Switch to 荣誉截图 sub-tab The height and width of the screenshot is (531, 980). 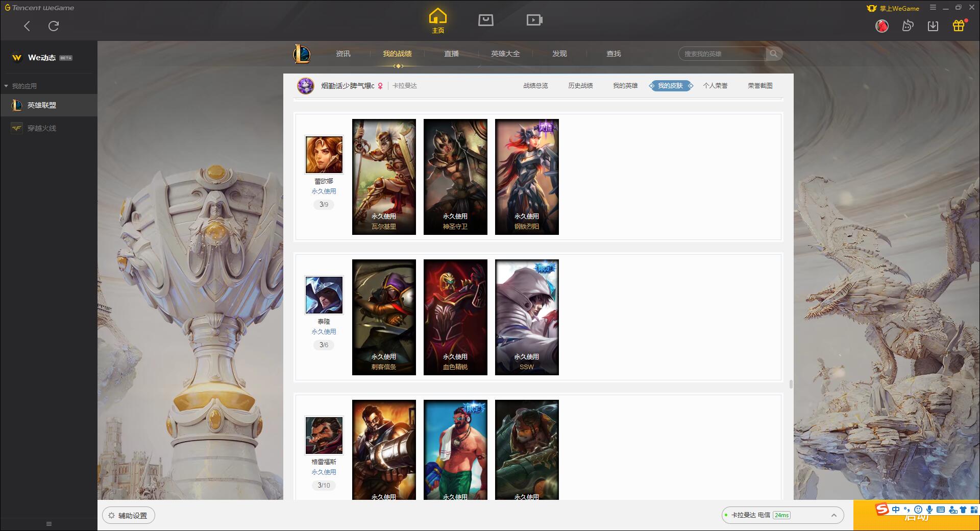(x=760, y=86)
